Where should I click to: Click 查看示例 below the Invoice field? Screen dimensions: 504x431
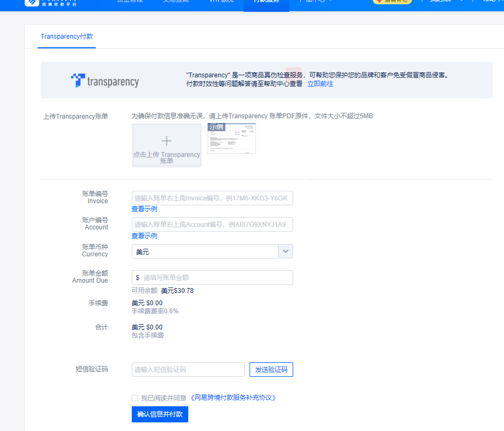(144, 209)
